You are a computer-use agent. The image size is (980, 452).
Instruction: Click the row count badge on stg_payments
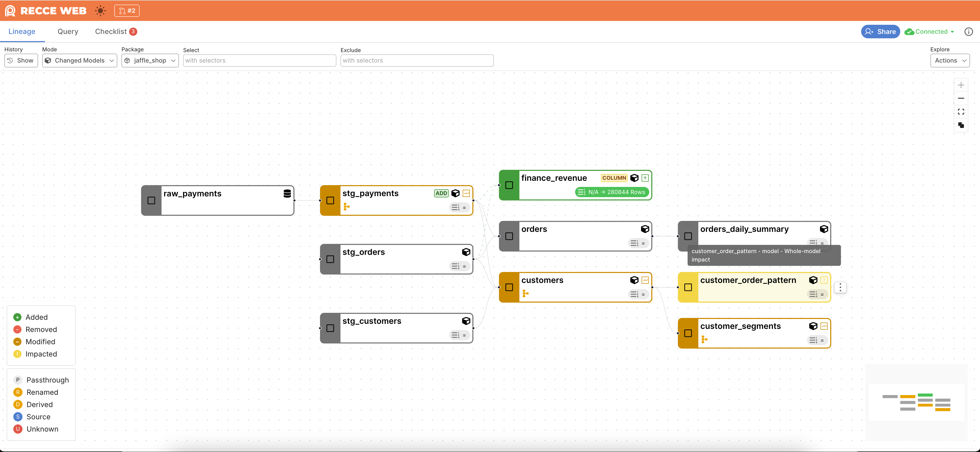[x=460, y=208]
